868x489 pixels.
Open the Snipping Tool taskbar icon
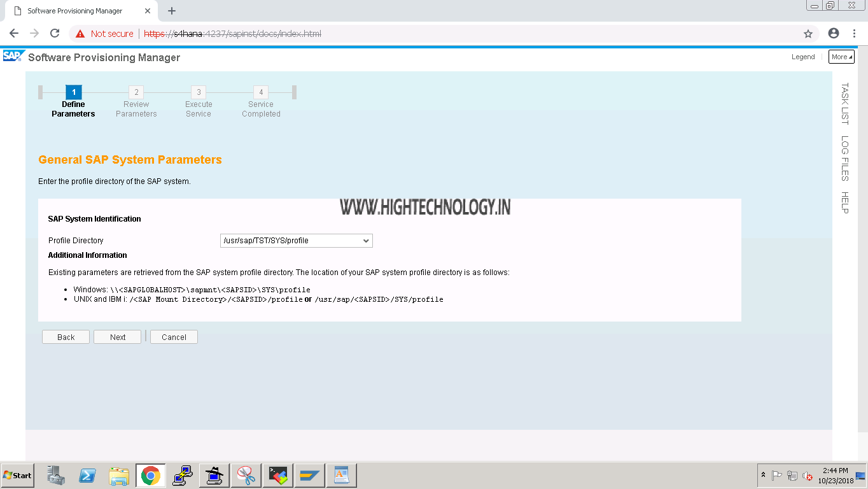(x=246, y=476)
